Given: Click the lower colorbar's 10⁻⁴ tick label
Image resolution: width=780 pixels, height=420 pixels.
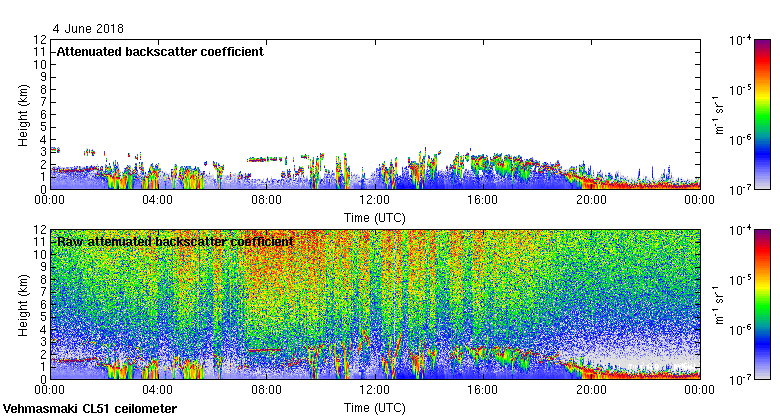Looking at the screenshot, I should coord(740,229).
